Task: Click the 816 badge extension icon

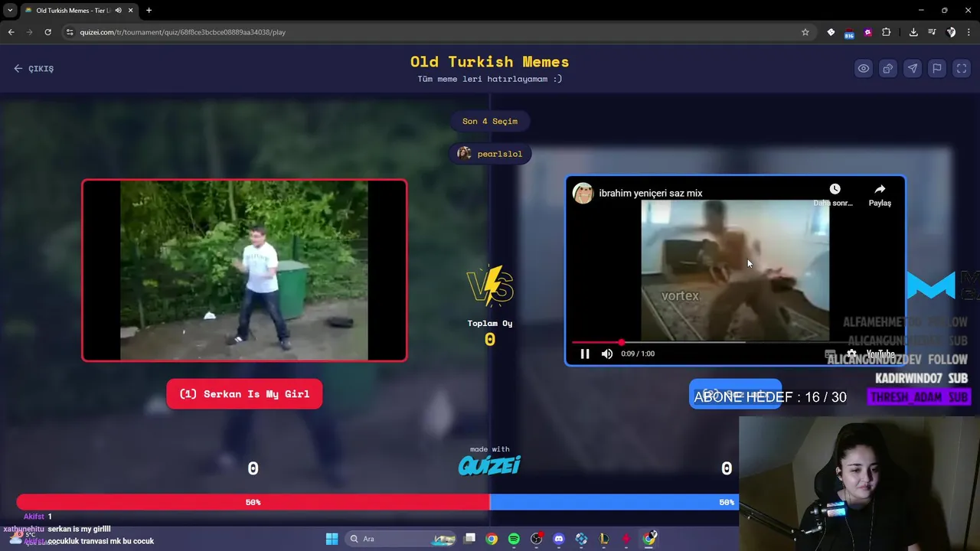Action: 849,32
